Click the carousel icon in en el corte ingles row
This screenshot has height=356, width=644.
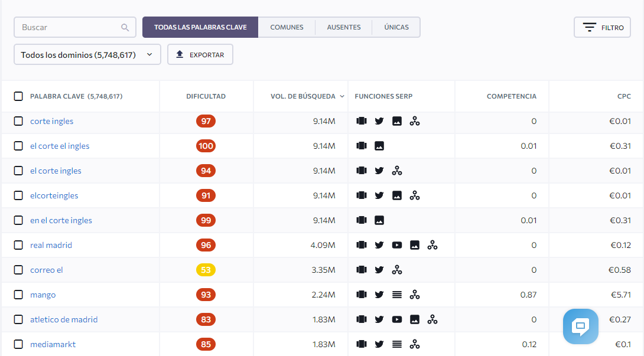pos(362,220)
